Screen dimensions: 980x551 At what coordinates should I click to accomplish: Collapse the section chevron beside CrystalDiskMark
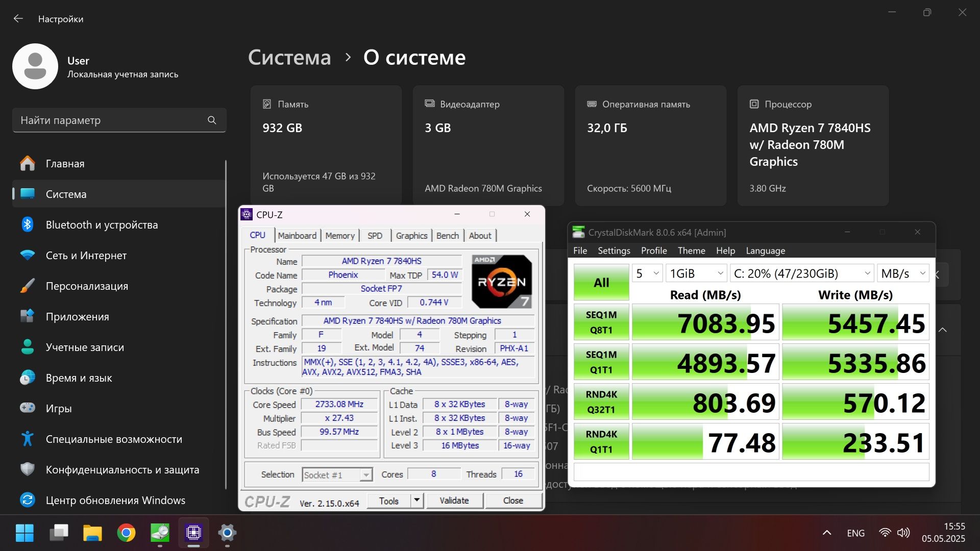(943, 330)
